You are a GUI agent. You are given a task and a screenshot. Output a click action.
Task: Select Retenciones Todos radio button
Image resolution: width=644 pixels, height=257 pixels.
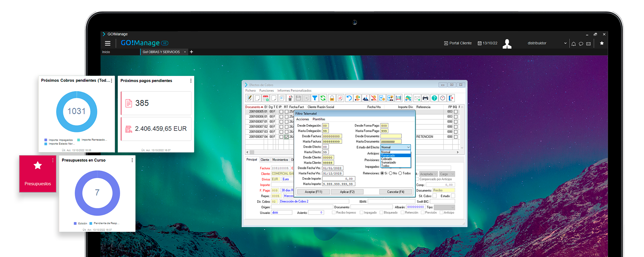400,173
